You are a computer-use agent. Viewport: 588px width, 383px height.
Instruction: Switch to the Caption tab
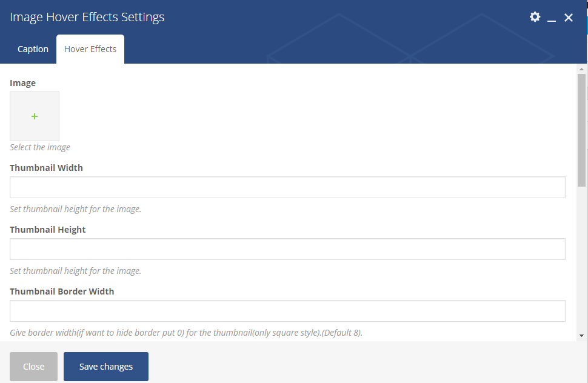coord(33,49)
